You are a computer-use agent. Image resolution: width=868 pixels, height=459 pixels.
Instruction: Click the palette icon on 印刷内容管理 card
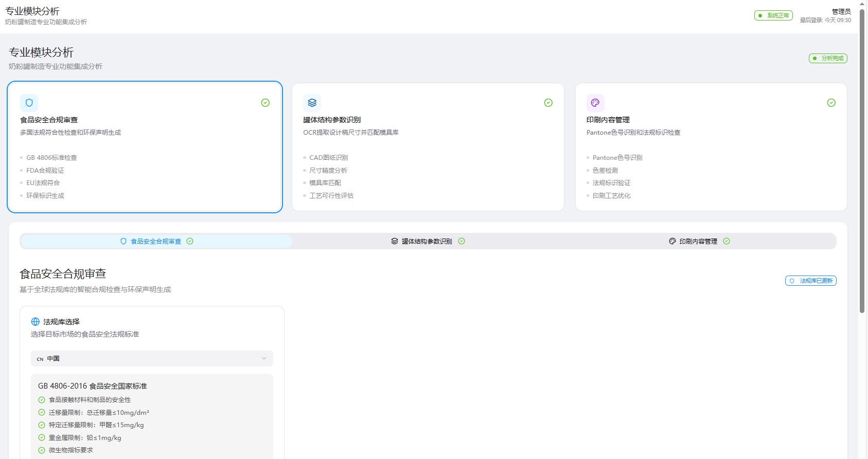[595, 103]
